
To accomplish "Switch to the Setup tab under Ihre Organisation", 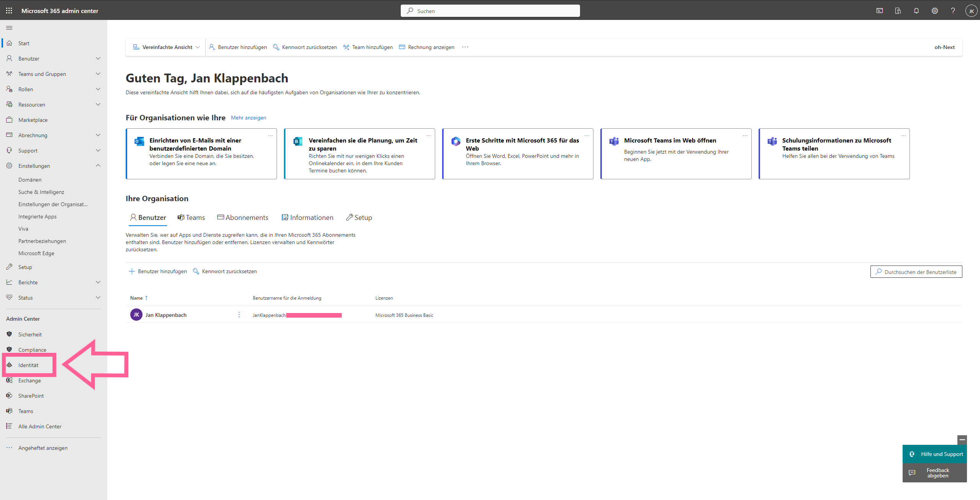I will [359, 217].
